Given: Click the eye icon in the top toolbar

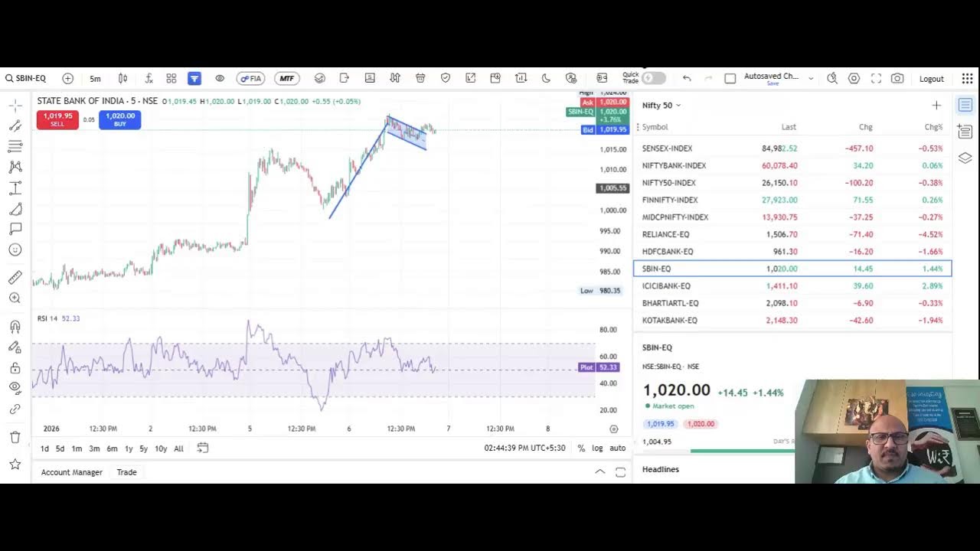Looking at the screenshot, I should point(220,78).
